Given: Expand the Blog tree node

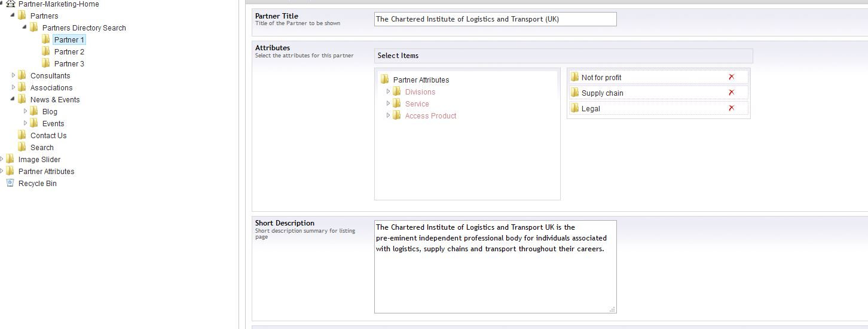Looking at the screenshot, I should pyautogui.click(x=25, y=111).
